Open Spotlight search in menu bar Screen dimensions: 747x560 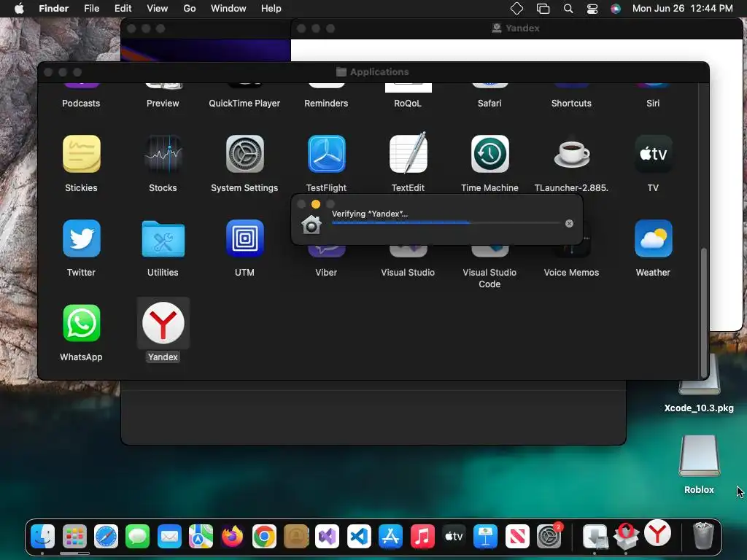568,9
